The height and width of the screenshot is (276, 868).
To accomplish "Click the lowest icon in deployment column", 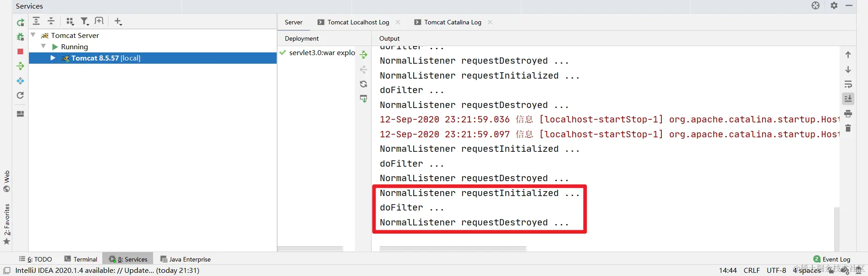I will [x=363, y=98].
